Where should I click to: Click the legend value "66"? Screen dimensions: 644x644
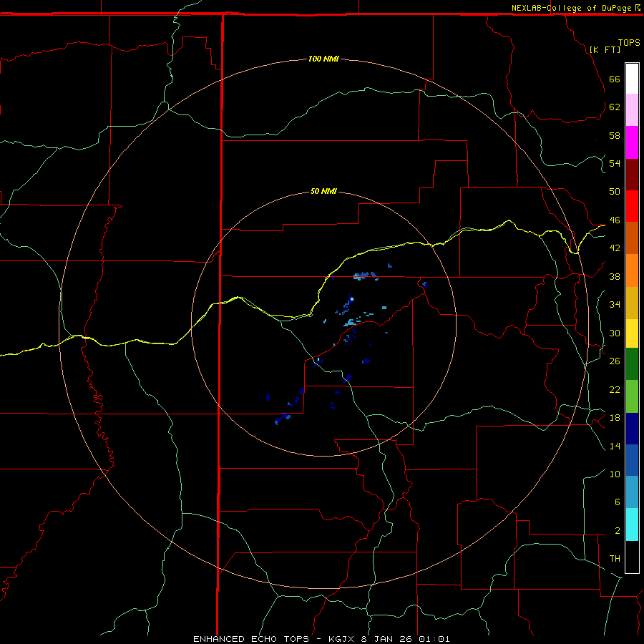coord(615,79)
